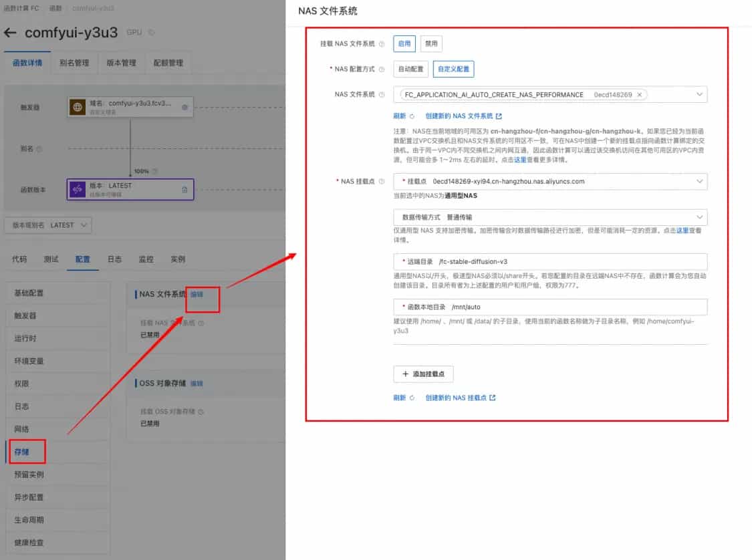The height and width of the screenshot is (560, 752).
Task: Click the help icon beside NAS 挂载点
Action: [382, 182]
